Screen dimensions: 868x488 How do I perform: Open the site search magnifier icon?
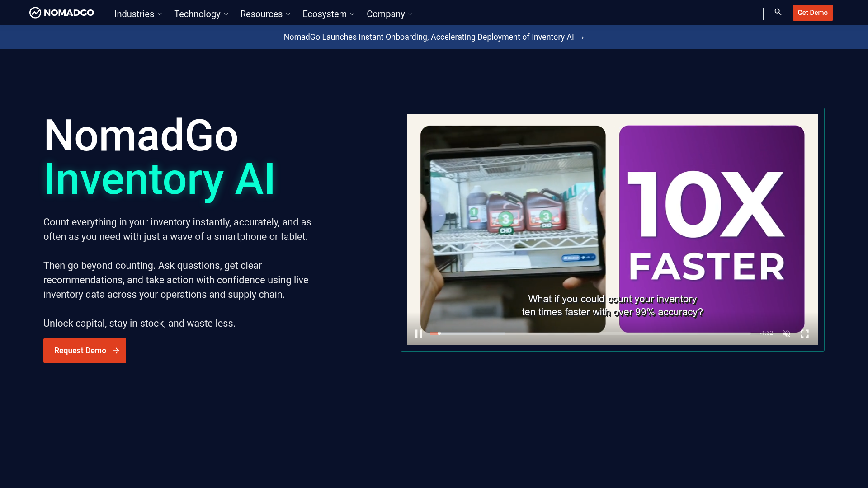(778, 12)
